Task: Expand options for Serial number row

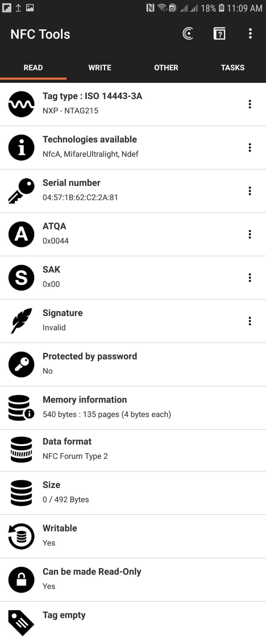Action: point(250,191)
